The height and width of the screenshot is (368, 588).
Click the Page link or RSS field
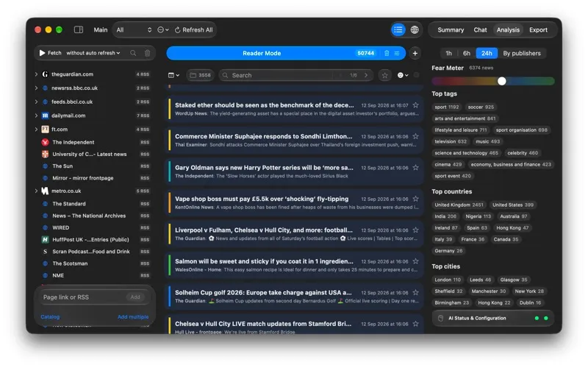tap(84, 297)
